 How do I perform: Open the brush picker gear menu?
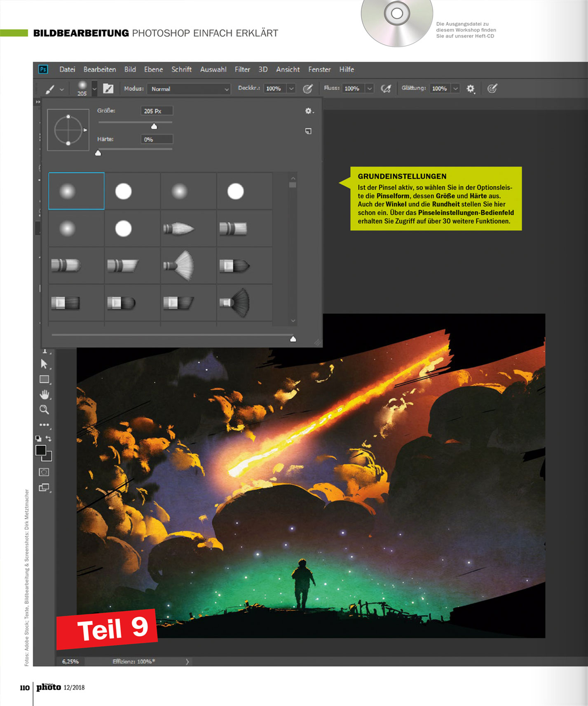[x=309, y=111]
